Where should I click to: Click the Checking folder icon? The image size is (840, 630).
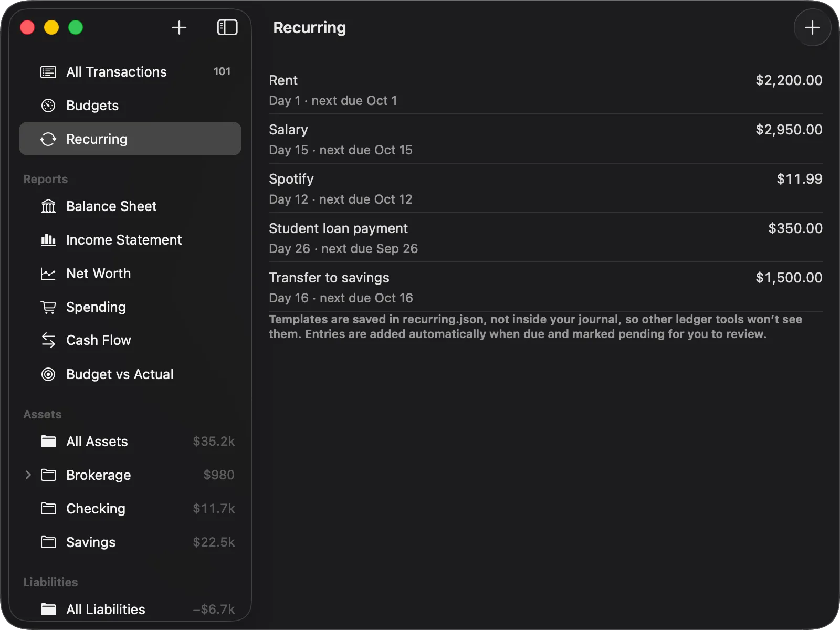[48, 509]
